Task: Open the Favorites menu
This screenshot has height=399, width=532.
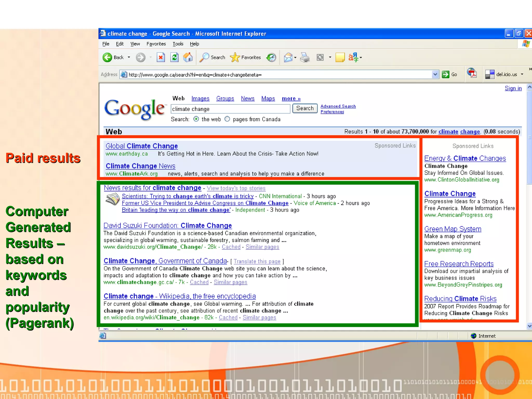Action: pos(156,44)
